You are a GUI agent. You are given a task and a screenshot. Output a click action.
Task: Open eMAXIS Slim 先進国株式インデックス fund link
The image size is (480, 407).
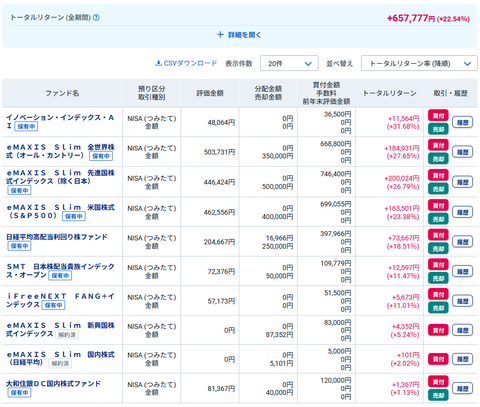tap(60, 177)
